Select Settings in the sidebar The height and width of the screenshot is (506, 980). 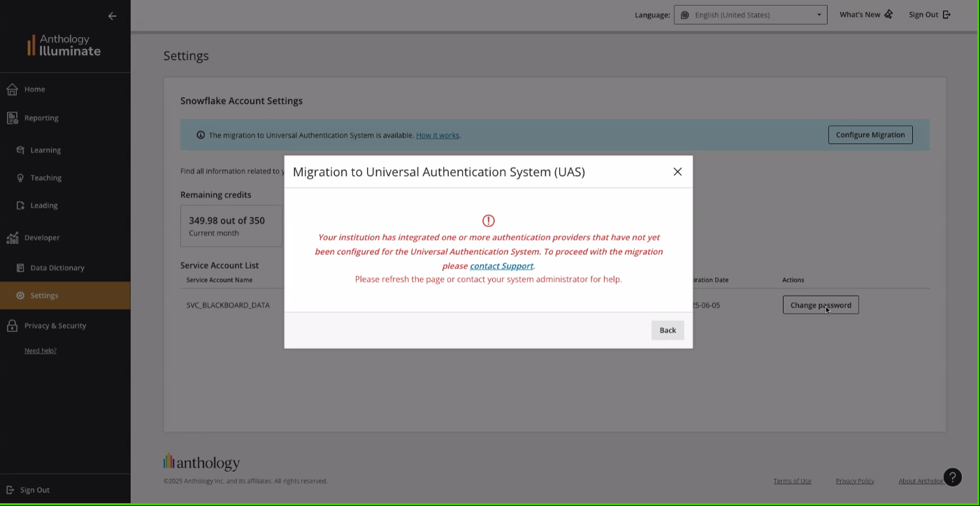(x=65, y=296)
